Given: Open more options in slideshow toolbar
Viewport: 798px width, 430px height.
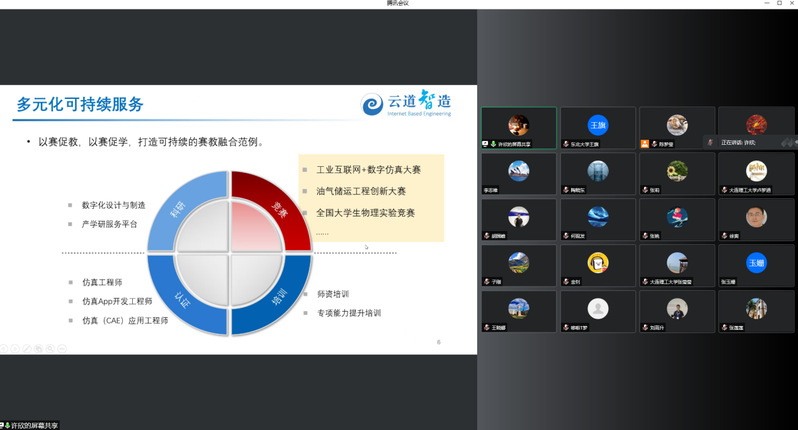Looking at the screenshot, I should pos(62,348).
